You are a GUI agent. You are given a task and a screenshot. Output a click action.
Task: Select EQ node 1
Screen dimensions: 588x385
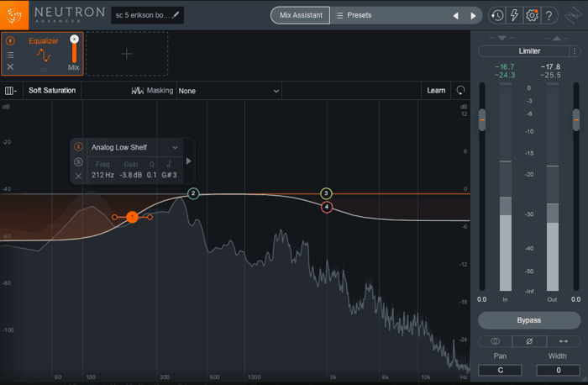tap(132, 217)
